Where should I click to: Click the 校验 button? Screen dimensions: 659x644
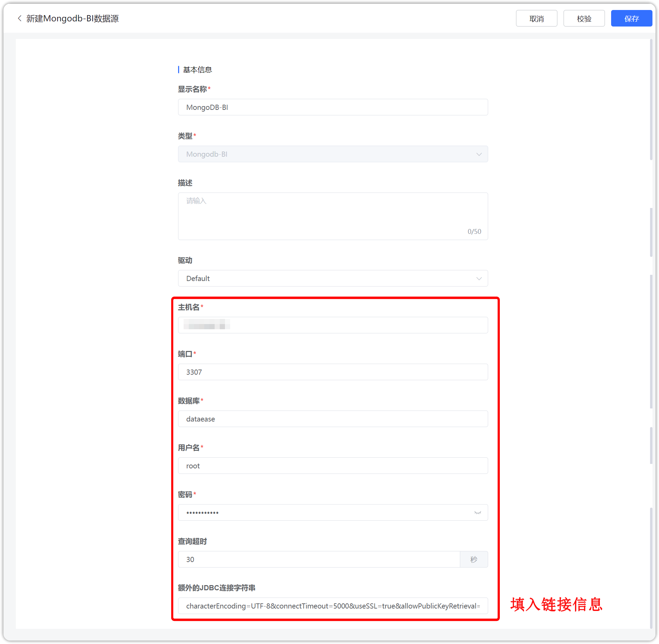[x=584, y=19]
